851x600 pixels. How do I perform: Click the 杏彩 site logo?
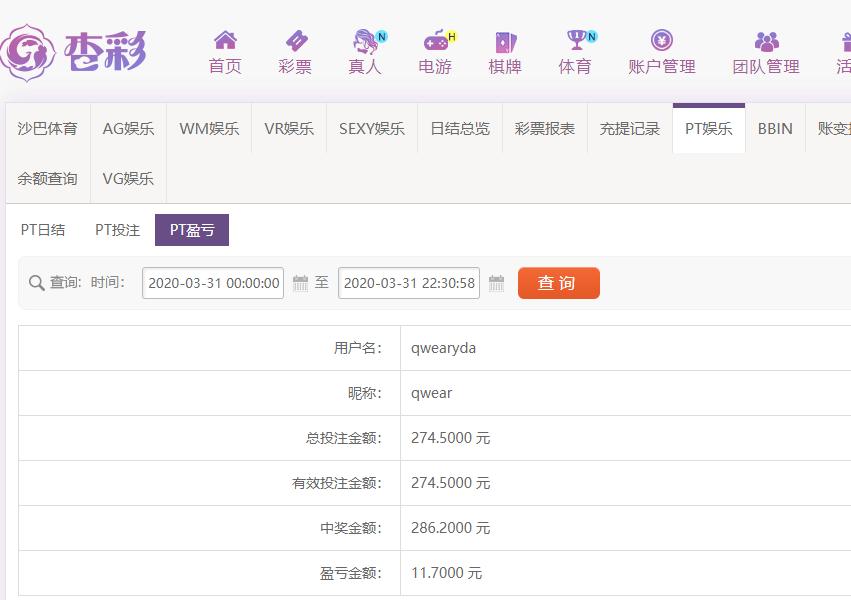point(75,50)
